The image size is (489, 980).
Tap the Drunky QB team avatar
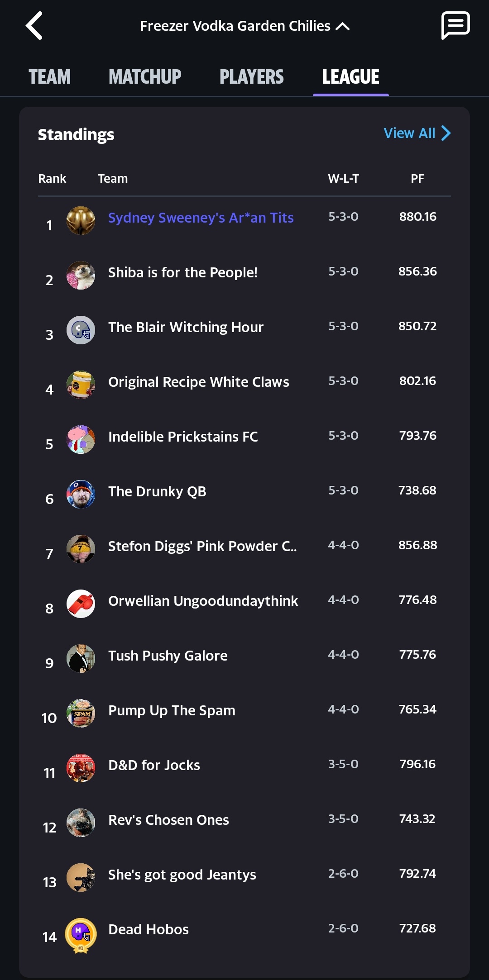(81, 494)
